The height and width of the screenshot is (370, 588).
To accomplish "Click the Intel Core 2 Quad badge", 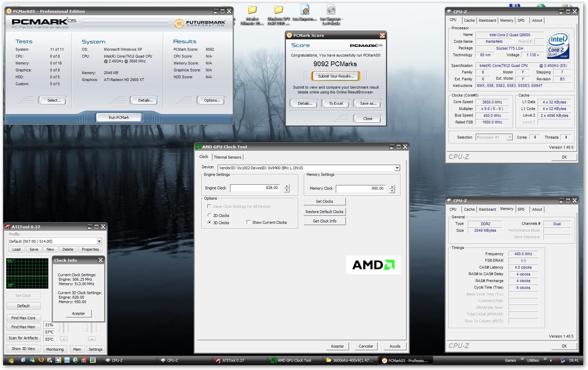I will point(558,46).
